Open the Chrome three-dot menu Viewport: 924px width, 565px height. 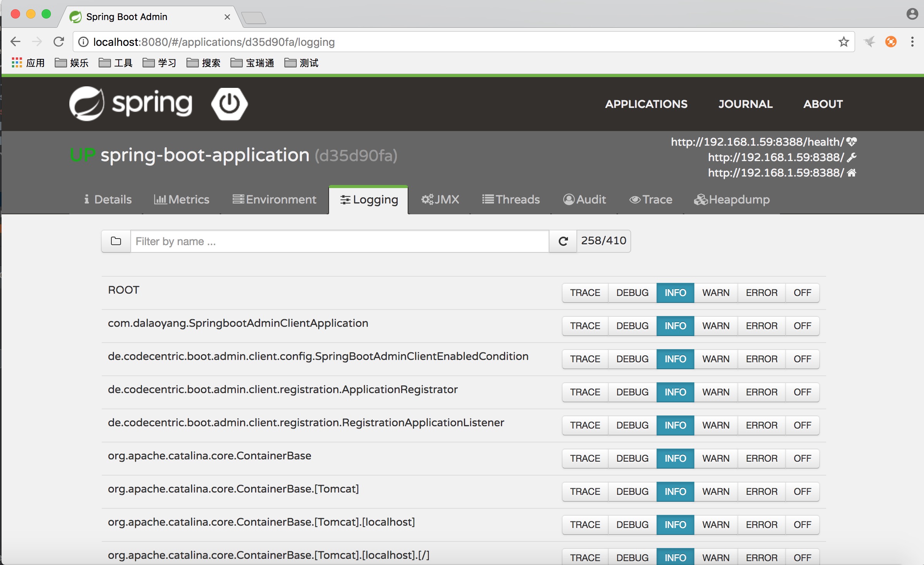[x=912, y=42]
